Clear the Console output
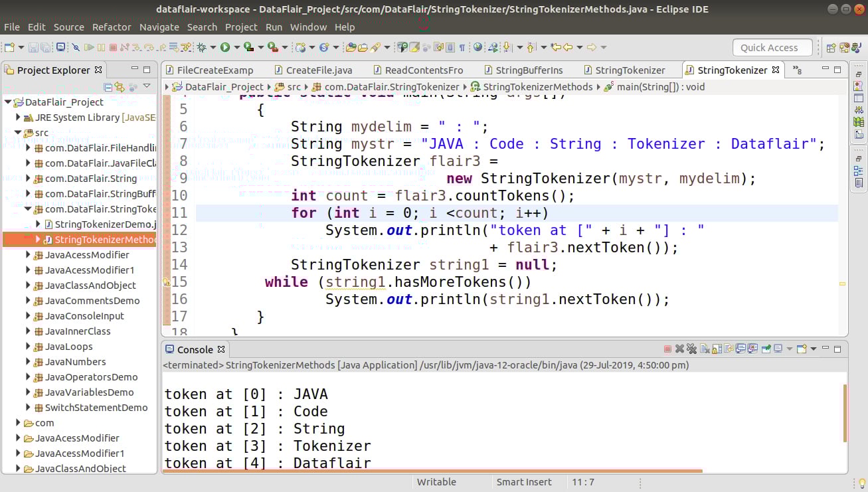This screenshot has height=492, width=868. [704, 348]
